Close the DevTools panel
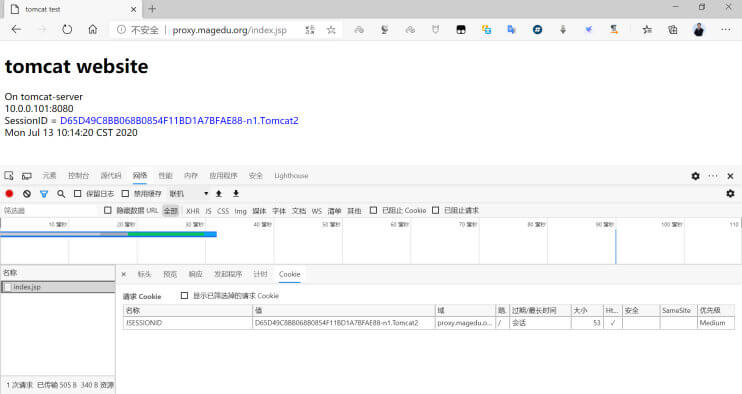This screenshot has width=742, height=394. tap(730, 176)
